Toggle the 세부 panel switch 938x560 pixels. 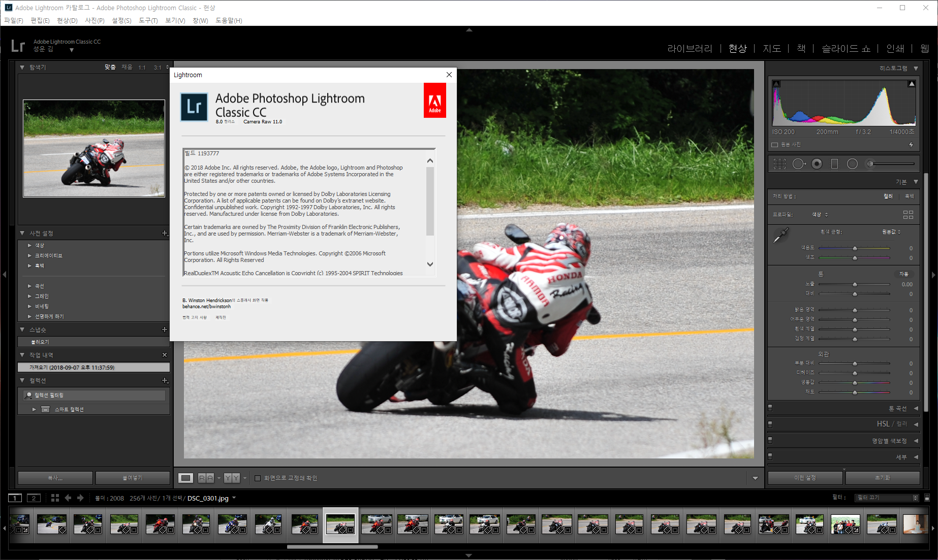pos(770,456)
